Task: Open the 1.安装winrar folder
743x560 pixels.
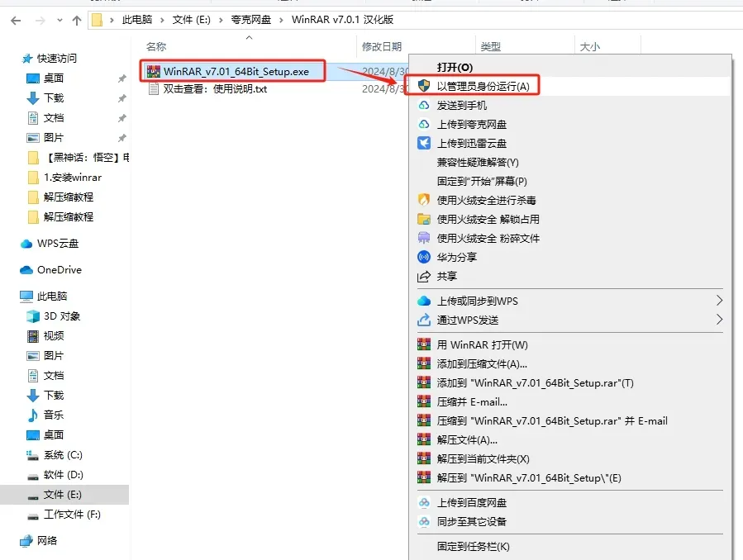Action: click(73, 178)
